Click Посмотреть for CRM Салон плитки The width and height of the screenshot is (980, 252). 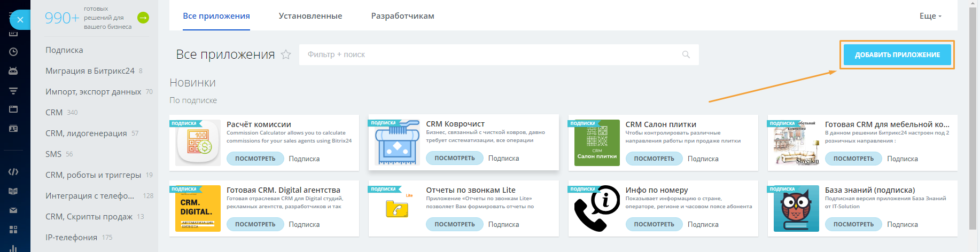(654, 159)
